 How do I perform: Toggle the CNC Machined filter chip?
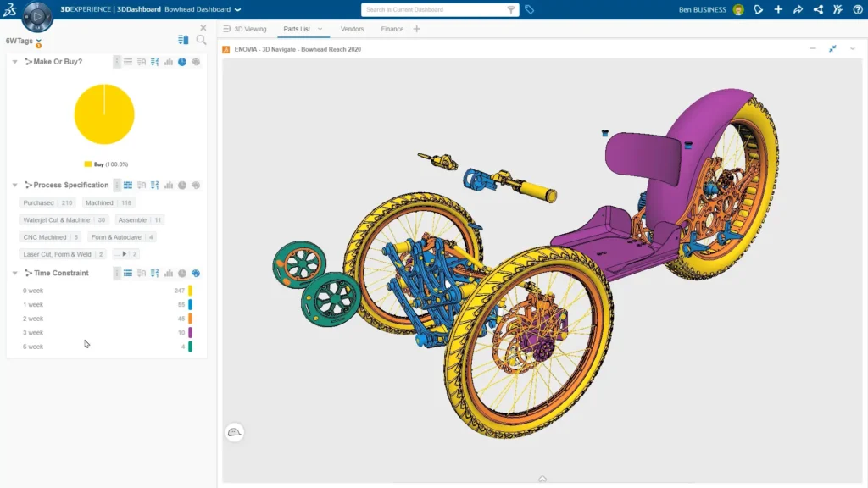coord(49,236)
